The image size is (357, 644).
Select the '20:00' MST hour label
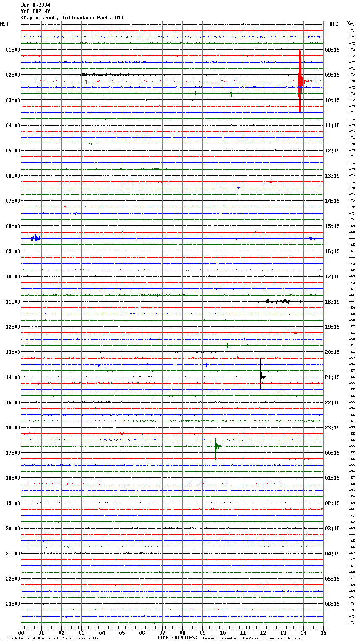point(13,529)
